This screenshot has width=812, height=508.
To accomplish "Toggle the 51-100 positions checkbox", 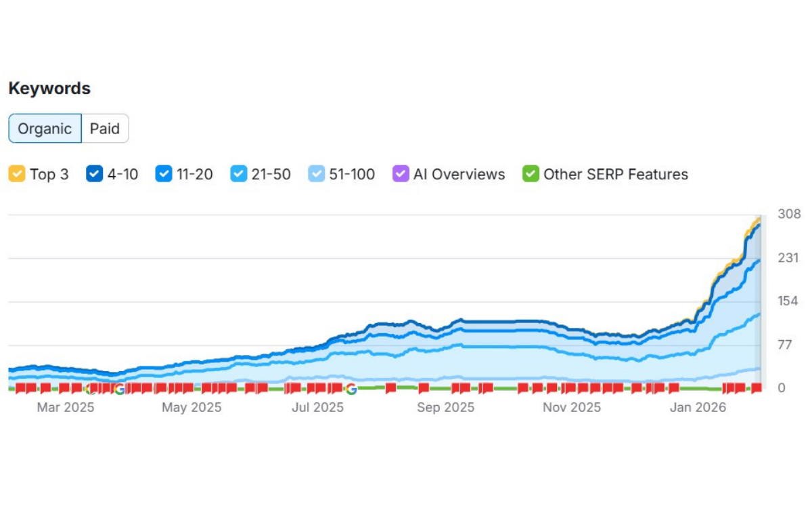I will coord(316,174).
